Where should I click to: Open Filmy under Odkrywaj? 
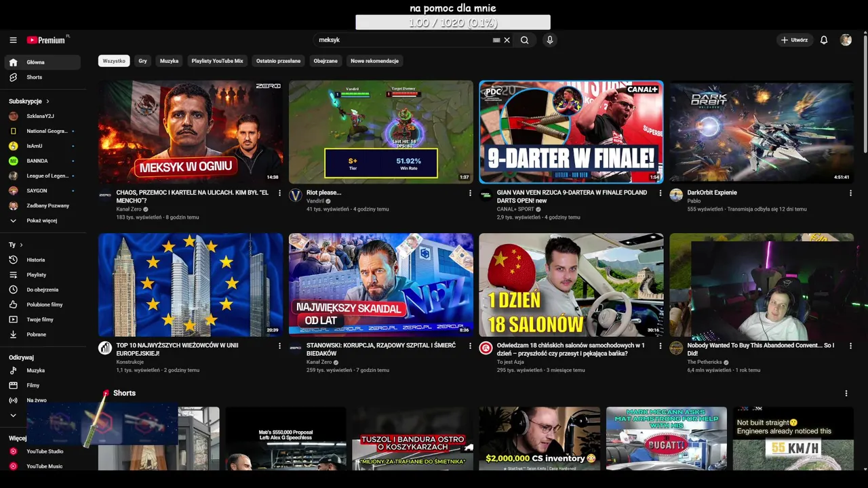click(x=42, y=385)
